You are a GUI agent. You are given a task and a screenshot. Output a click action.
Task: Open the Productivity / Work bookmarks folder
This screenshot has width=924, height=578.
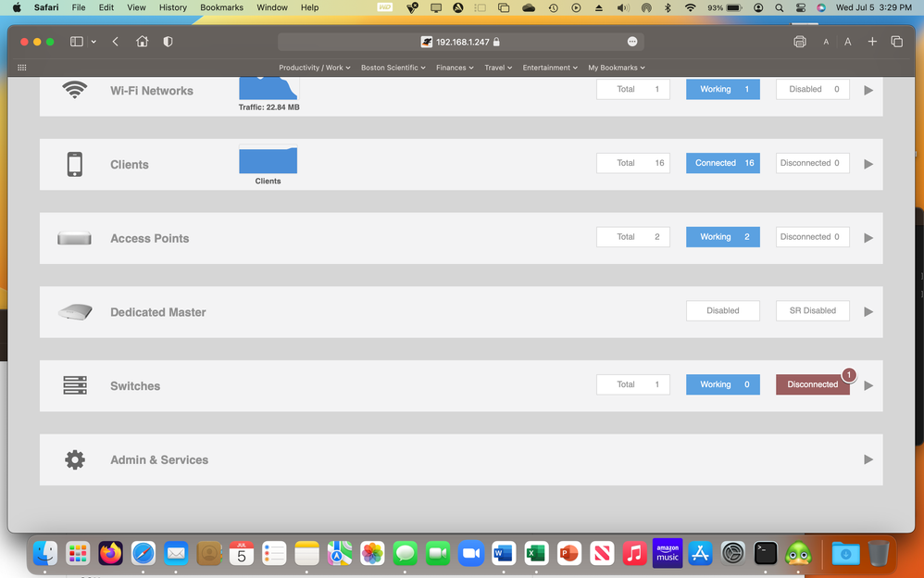(x=314, y=68)
